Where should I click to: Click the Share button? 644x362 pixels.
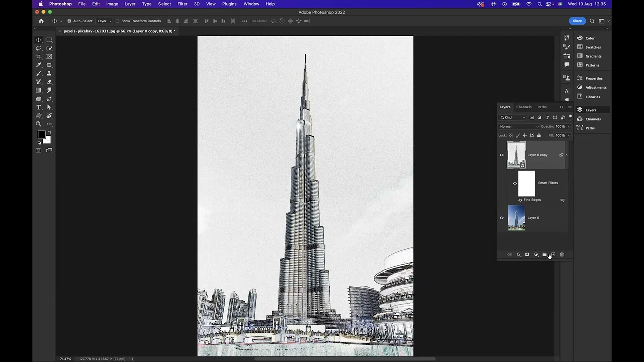pyautogui.click(x=577, y=21)
